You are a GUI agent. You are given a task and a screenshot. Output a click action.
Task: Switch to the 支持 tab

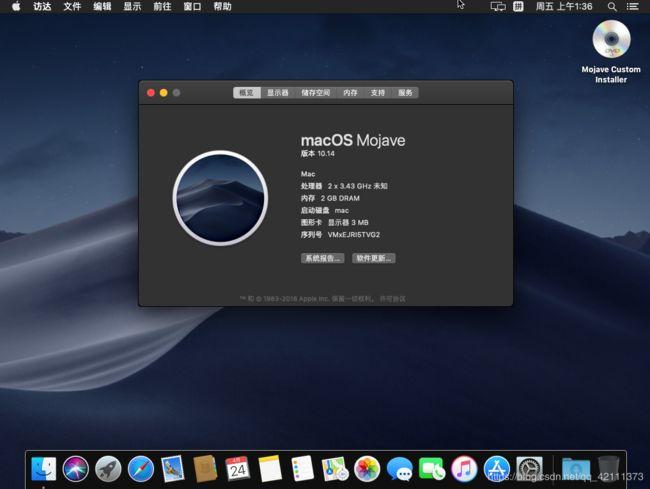(x=378, y=93)
